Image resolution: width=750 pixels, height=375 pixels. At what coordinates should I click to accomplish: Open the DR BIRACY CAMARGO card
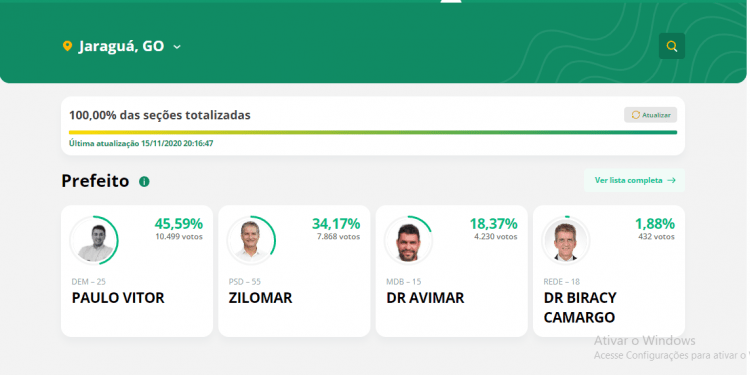[609, 271]
